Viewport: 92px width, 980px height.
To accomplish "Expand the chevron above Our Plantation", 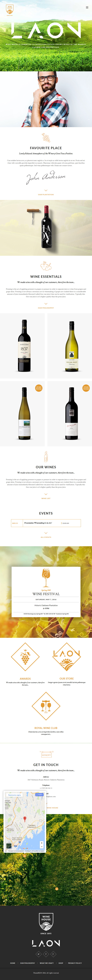I will tap(46, 190).
